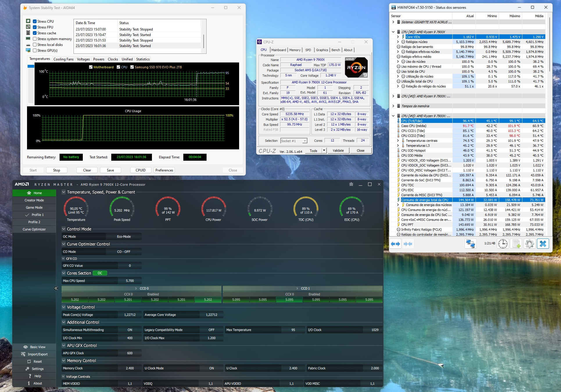Click the bug icon in Ryzen Master title bar
The width and height of the screenshot is (561, 392).
click(351, 184)
